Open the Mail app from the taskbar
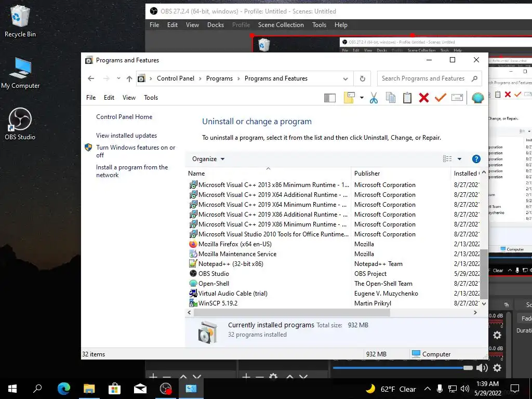 click(x=140, y=389)
